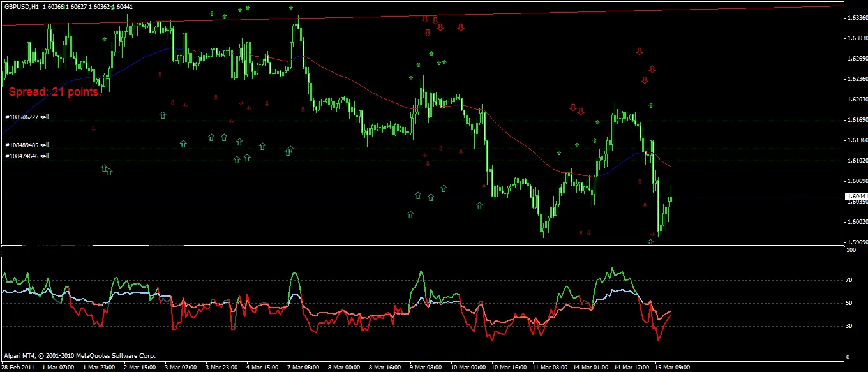Viewport: 868px width, 372px height.
Task: Click the 11 Mar 08:00 time label
Action: point(551,368)
